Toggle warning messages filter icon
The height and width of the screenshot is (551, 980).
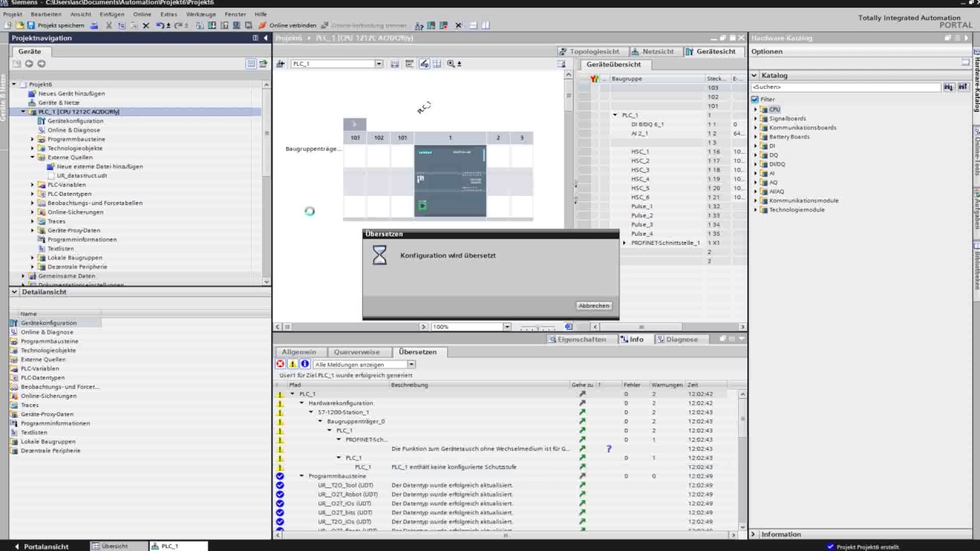292,364
